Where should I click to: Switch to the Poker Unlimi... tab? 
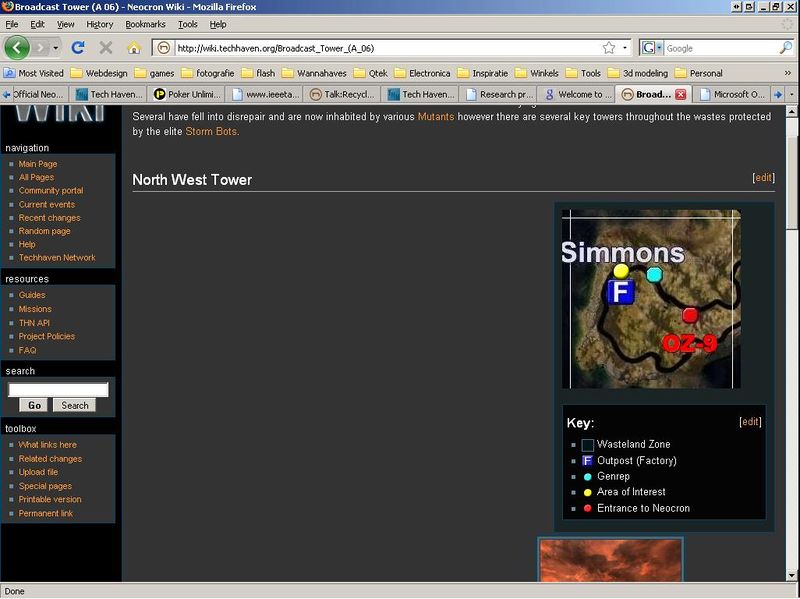pos(190,94)
